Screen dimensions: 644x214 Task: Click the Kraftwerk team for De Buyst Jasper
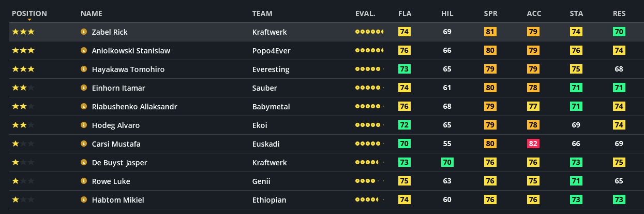tap(269, 162)
